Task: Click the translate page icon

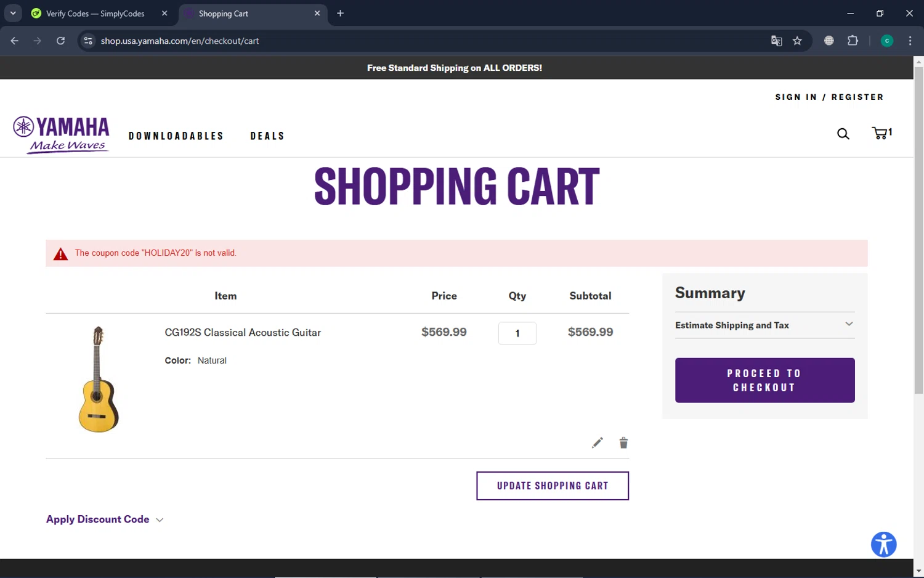Action: click(776, 41)
